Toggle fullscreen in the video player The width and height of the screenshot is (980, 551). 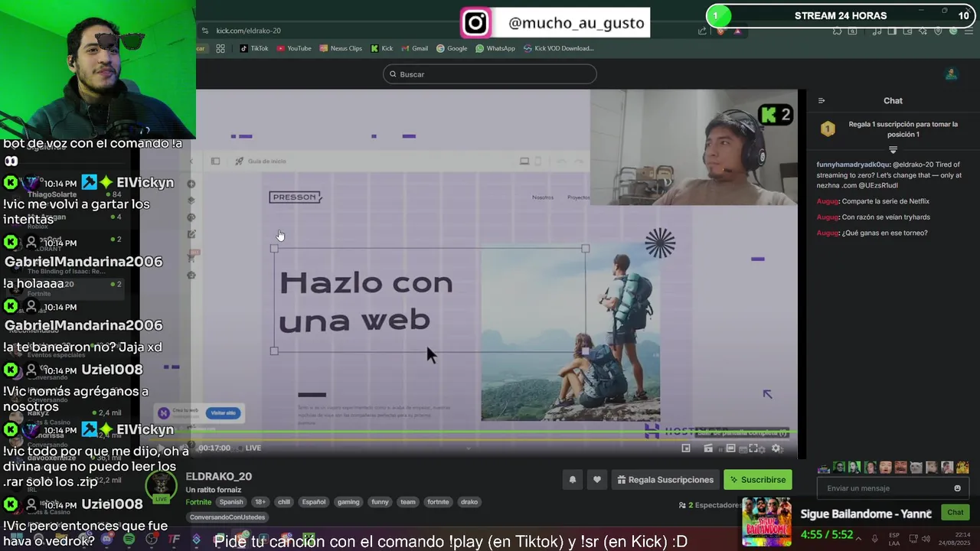pyautogui.click(x=753, y=448)
